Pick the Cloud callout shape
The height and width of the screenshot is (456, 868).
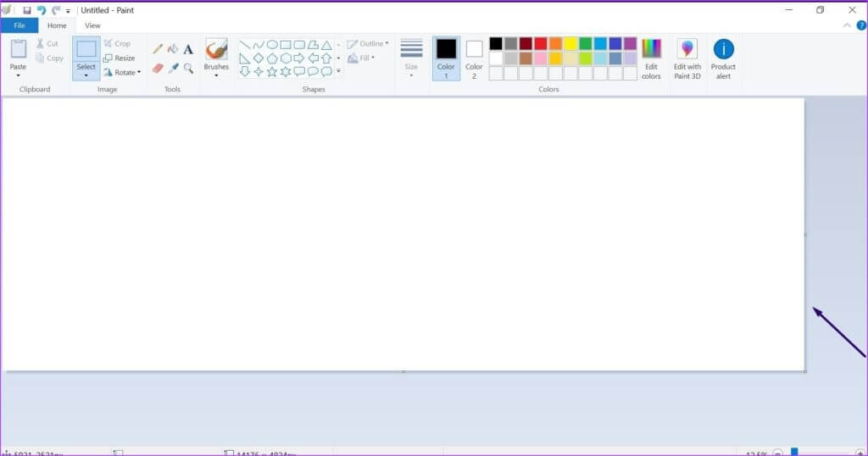[326, 71]
